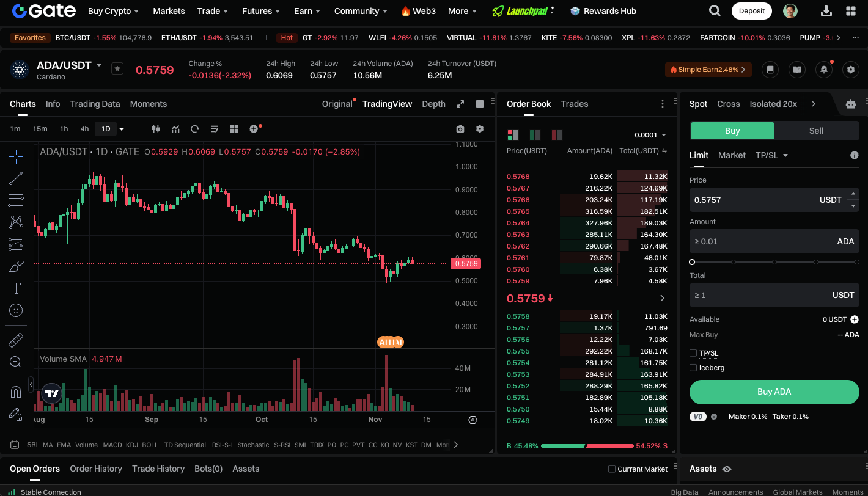Add ADA/USDT to favorites with star
The width and height of the screenshot is (868, 496).
click(117, 69)
